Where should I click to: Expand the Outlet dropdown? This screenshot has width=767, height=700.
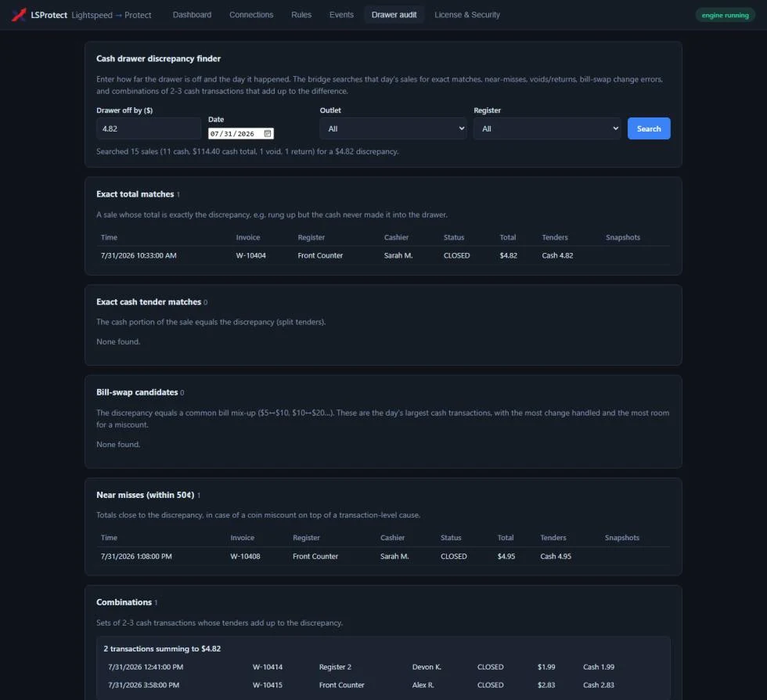[x=393, y=128]
